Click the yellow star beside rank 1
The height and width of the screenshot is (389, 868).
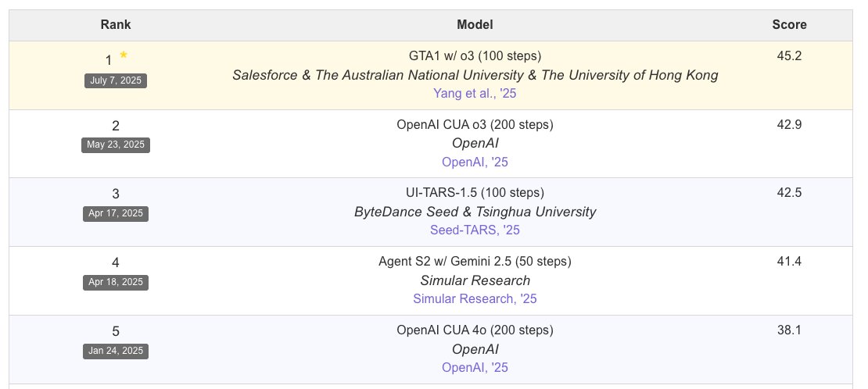pos(124,55)
